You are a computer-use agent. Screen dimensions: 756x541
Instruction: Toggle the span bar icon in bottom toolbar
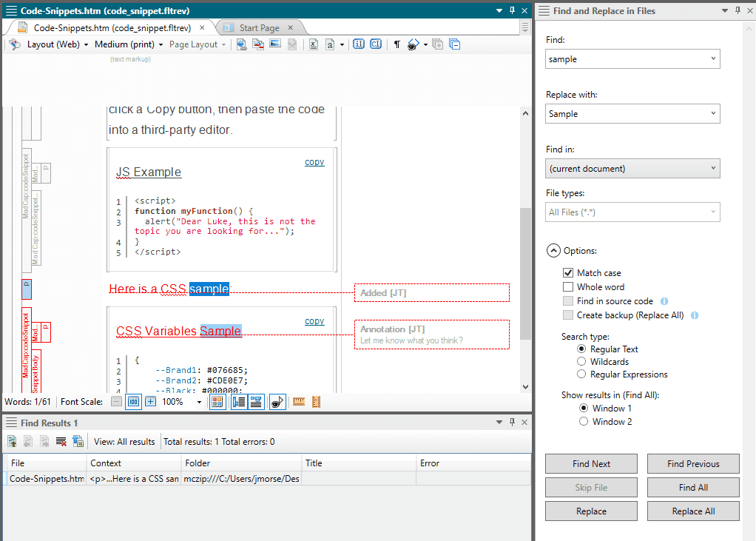click(256, 402)
